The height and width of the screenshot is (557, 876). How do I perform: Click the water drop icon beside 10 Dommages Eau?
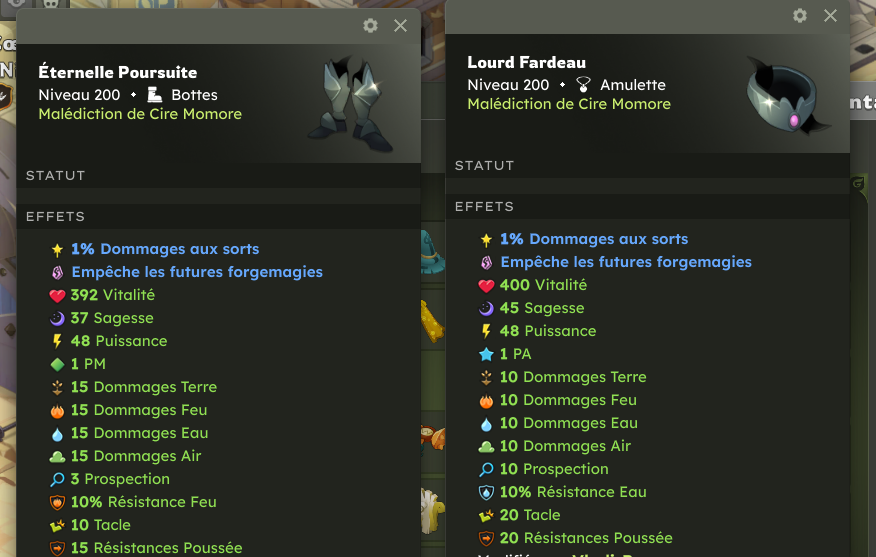coord(486,424)
